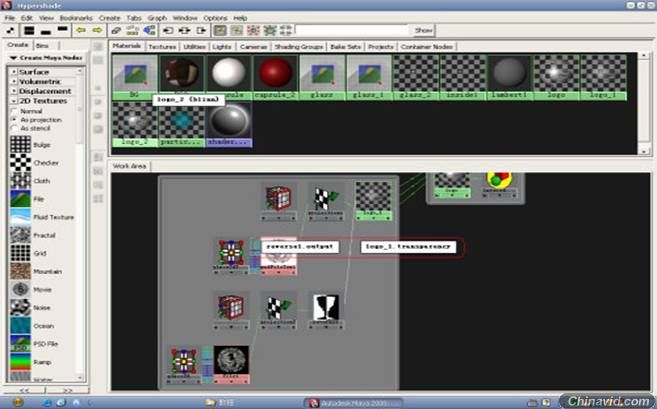Select the glass_2 material swatch
Screen dimensions: 657x409
416,77
